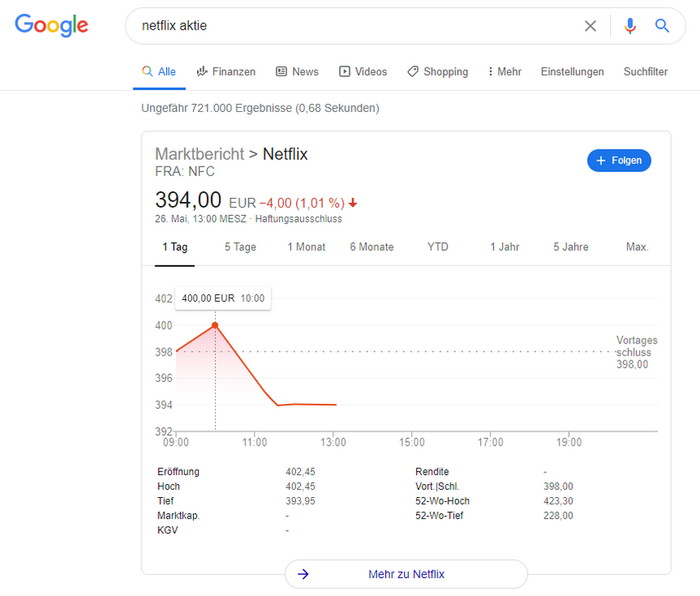The width and height of the screenshot is (700, 596).
Task: Click the Vortagesschluss 398,00 label
Action: tap(636, 352)
